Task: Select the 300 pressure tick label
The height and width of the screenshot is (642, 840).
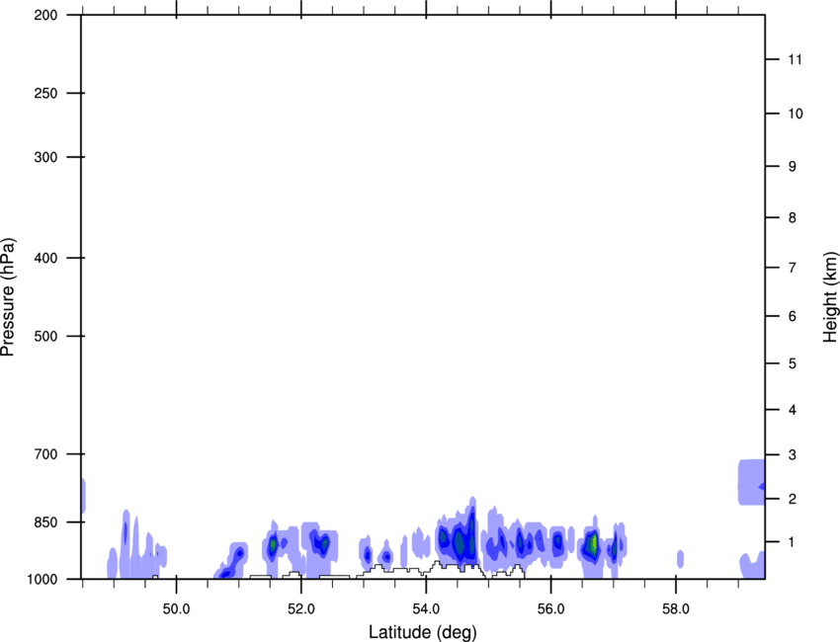Action: click(x=45, y=157)
